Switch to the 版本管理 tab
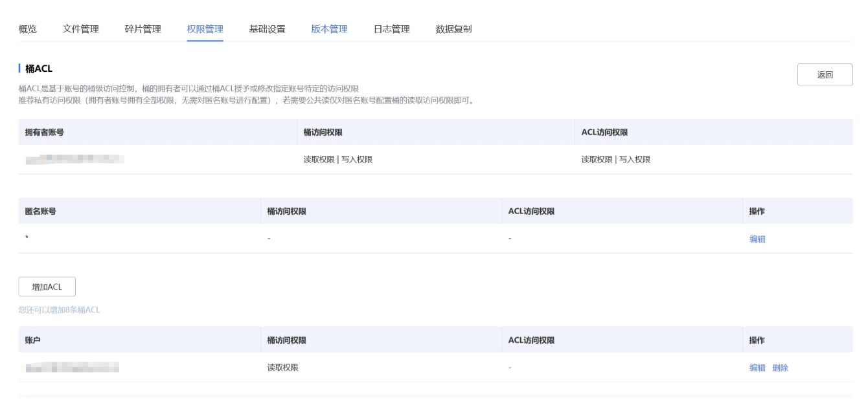Viewport: 868px width, 407px height. coord(329,29)
